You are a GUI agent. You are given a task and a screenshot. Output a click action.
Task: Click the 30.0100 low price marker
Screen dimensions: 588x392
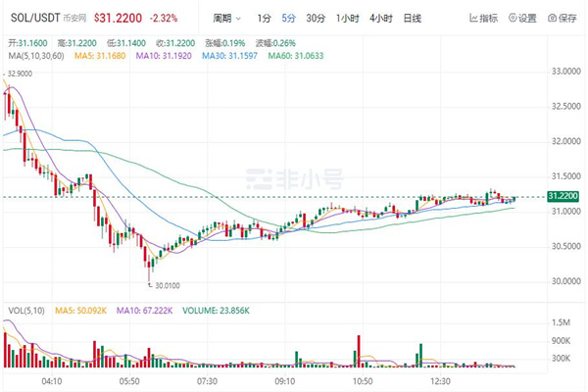pos(163,287)
